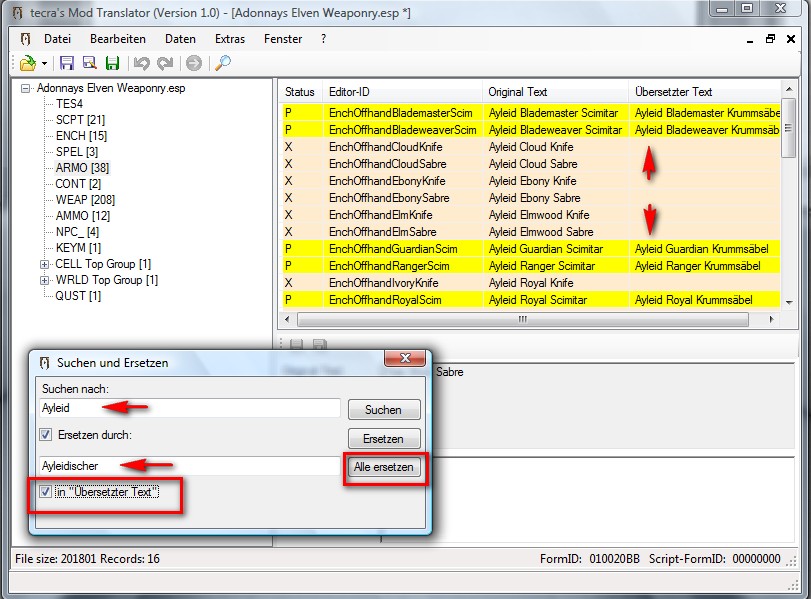Open the Datei menu

coord(57,39)
